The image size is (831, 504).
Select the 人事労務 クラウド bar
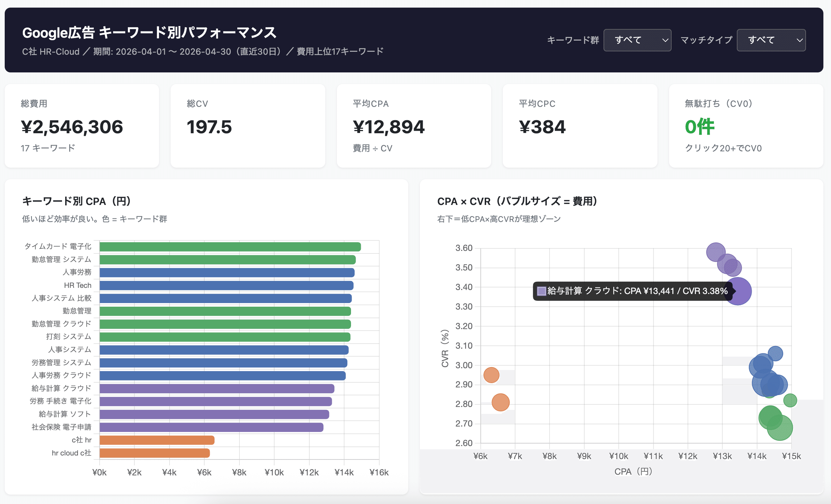pos(223,376)
